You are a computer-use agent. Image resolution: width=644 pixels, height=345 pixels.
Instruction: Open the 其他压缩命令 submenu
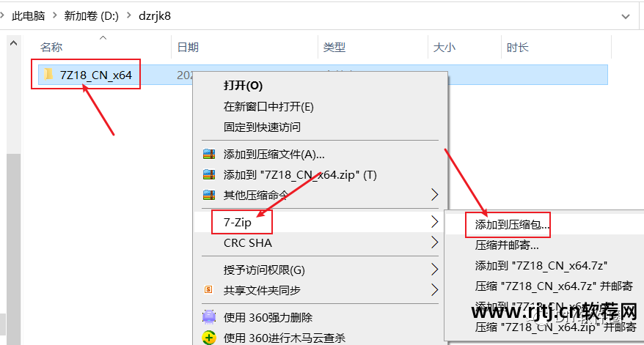(255, 196)
